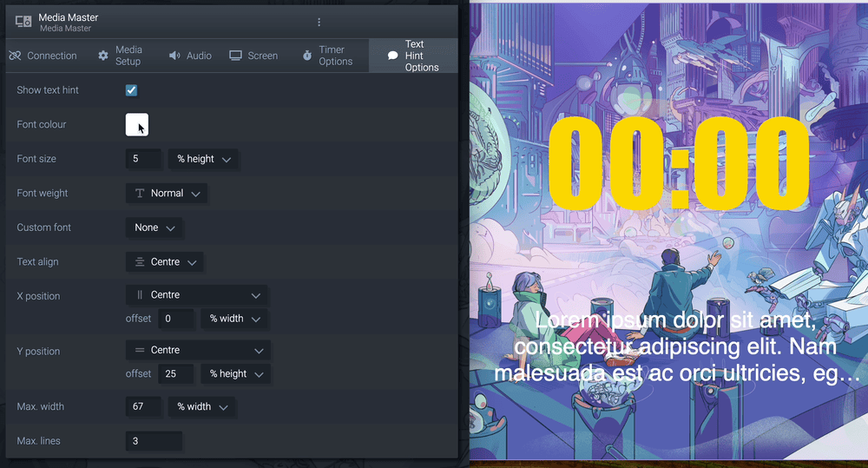Open the Text align Centre dropdown
This screenshot has height=468, width=868.
(164, 262)
